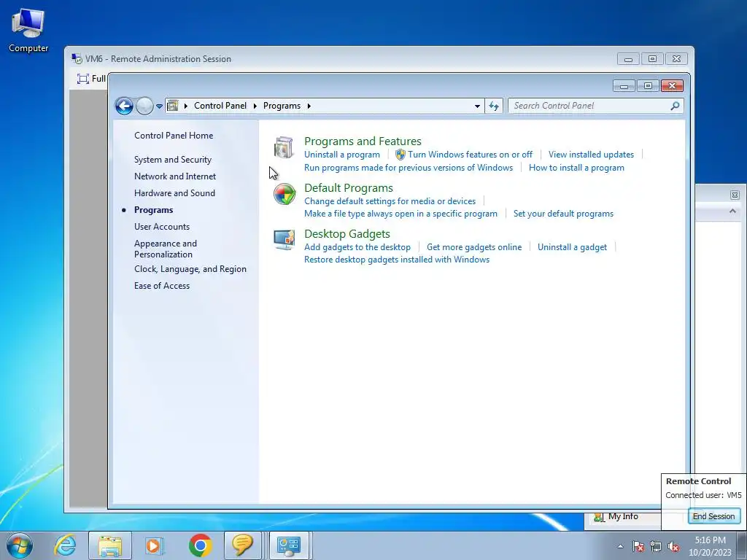Expand arrow after Programs in breadcrumb

tap(309, 106)
